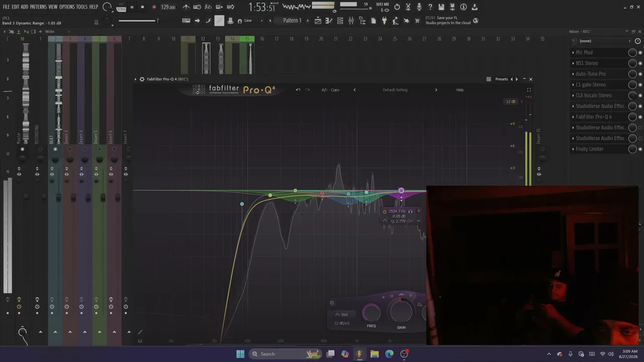Open File Explorer from taskbar
The image size is (644, 362).
coord(374,354)
